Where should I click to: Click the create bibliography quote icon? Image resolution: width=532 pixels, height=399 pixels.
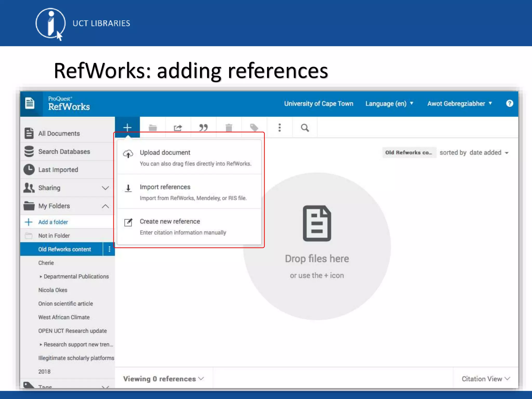pos(203,128)
